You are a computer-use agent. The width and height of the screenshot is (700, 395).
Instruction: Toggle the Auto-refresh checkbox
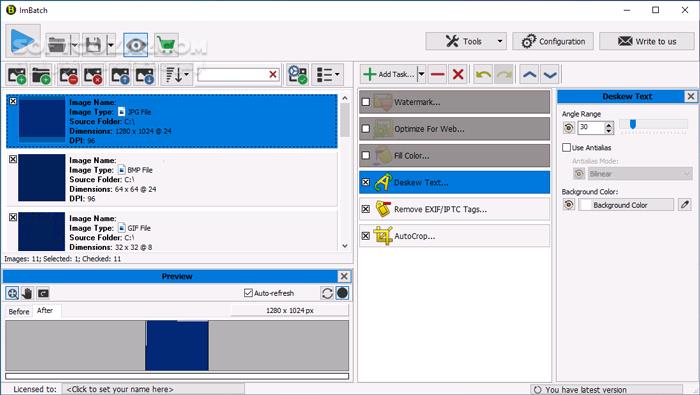249,293
